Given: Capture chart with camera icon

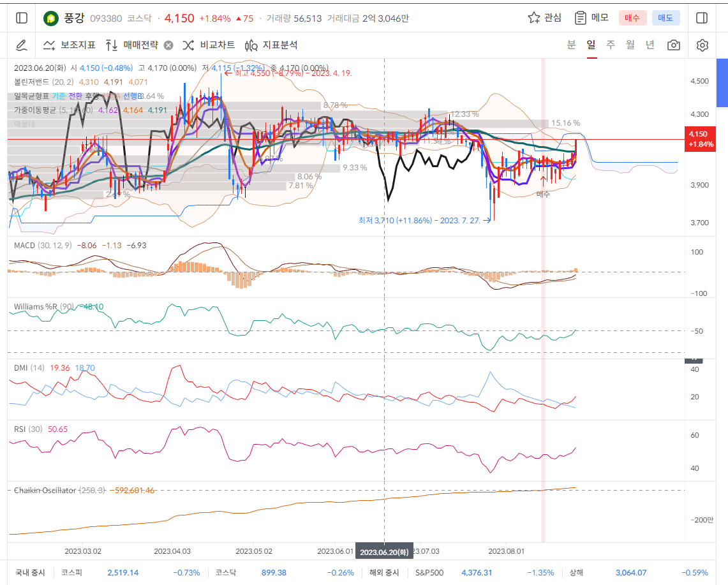Looking at the screenshot, I should click(674, 45).
